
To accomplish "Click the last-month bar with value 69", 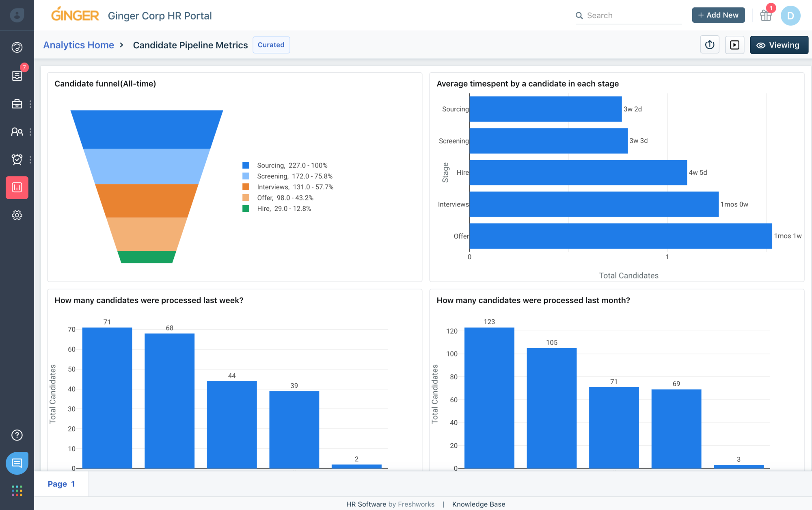I will (x=676, y=429).
